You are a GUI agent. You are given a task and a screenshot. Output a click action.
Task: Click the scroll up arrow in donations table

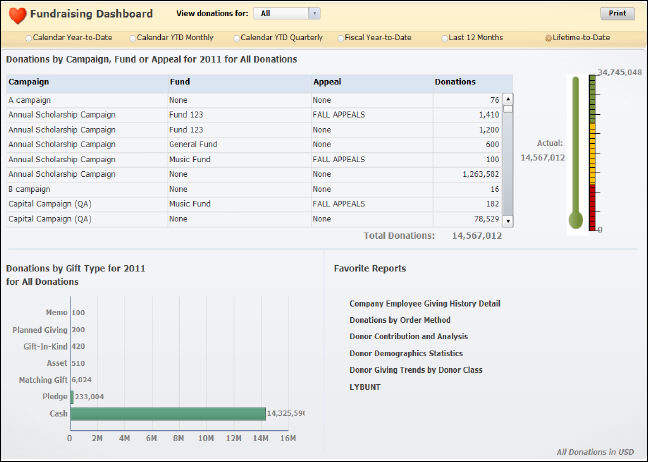pyautogui.click(x=507, y=99)
